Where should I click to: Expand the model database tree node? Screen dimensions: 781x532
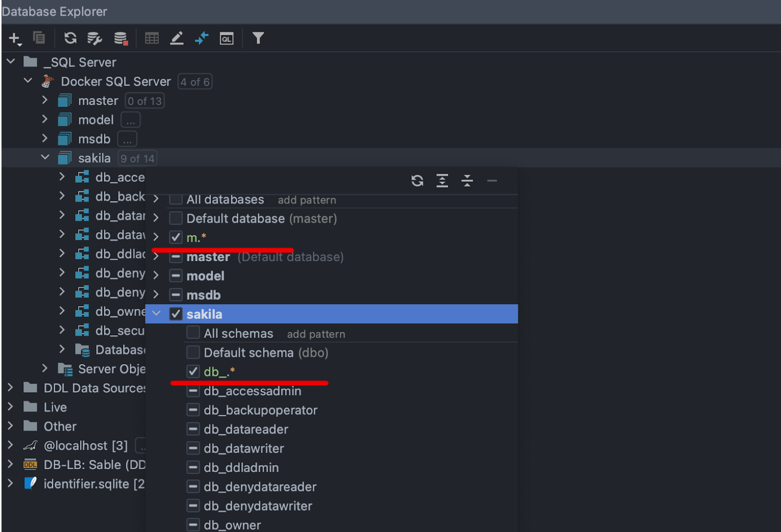point(45,119)
